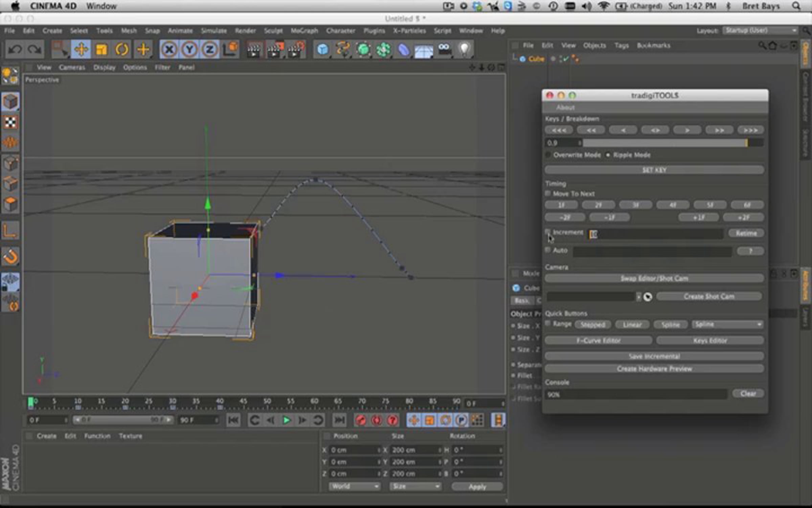Screen dimensions: 812x508
Task: Jump to the start of animation
Action: tap(233, 420)
